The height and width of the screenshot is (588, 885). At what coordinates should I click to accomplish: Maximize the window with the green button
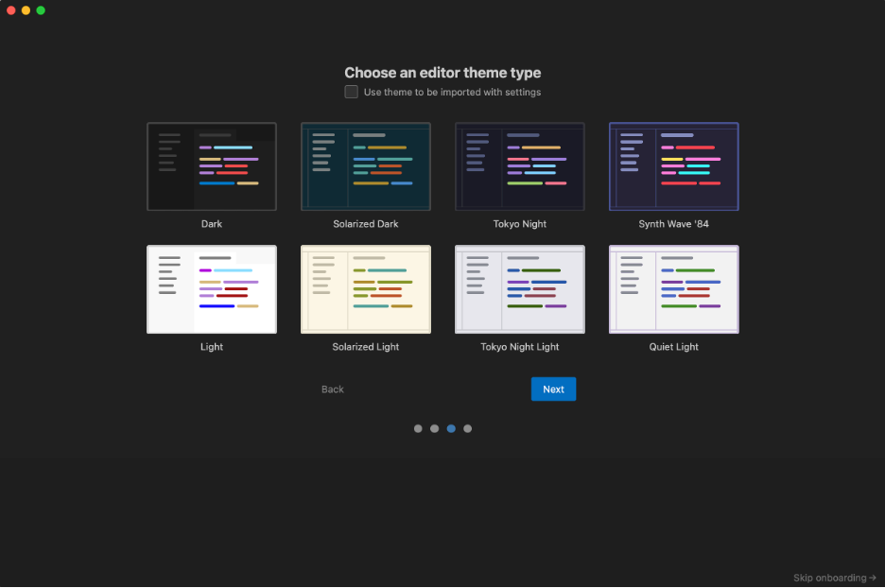tap(41, 10)
